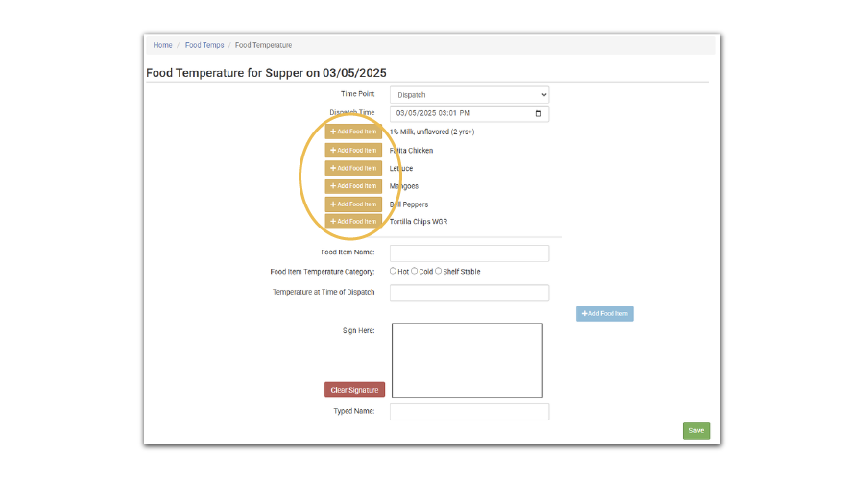Click inside the Sign Here signature box
The width and height of the screenshot is (864, 504).
467,360
